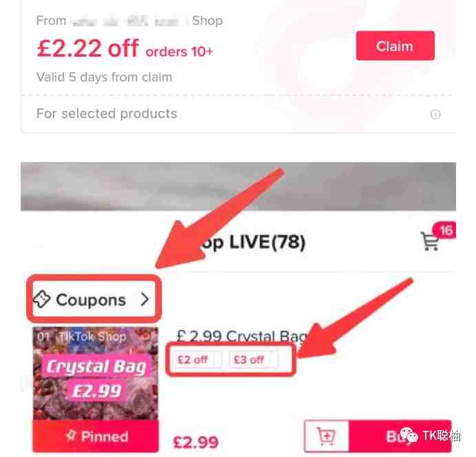This screenshot has height=457, width=476.
Task: Add Crystal Bag to cart icon
Action: tap(327, 436)
